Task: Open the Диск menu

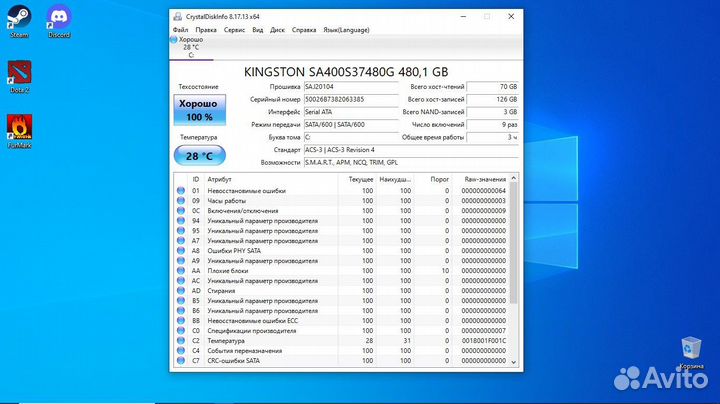Action: pyautogui.click(x=277, y=30)
